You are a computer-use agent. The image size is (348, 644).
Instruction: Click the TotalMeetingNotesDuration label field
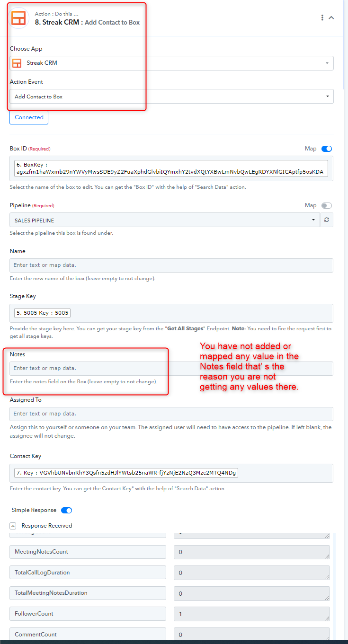(88, 593)
